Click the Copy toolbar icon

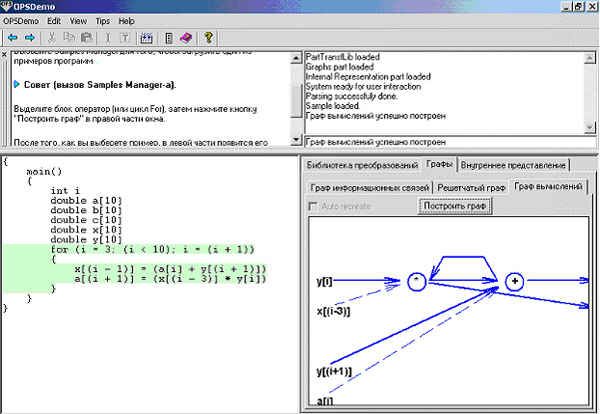(69, 37)
